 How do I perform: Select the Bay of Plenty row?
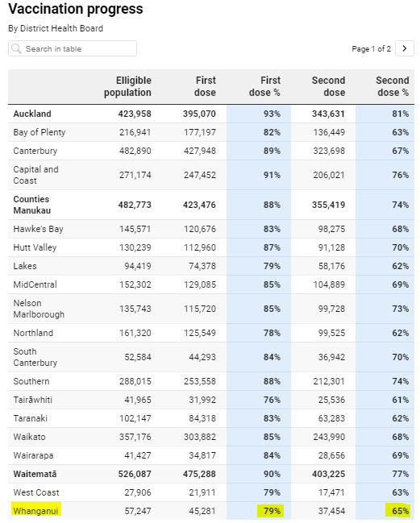(x=211, y=132)
